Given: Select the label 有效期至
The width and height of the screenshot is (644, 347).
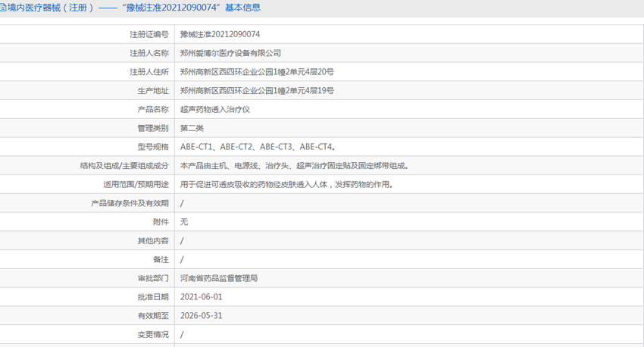Looking at the screenshot, I should (x=153, y=316).
